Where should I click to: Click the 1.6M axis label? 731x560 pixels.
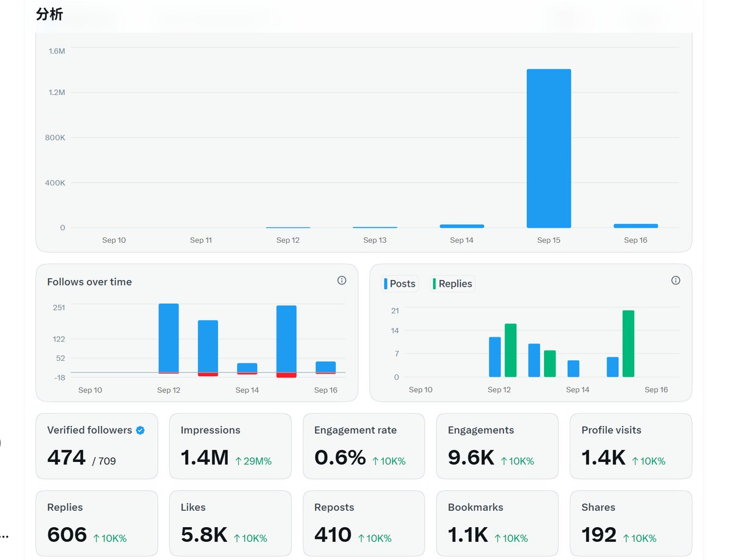(57, 51)
